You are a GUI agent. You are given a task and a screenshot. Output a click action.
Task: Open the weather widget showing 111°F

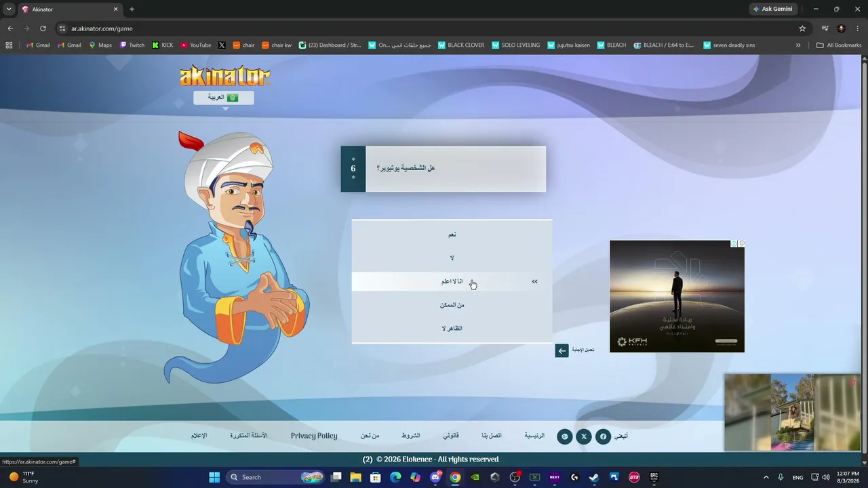click(23, 477)
